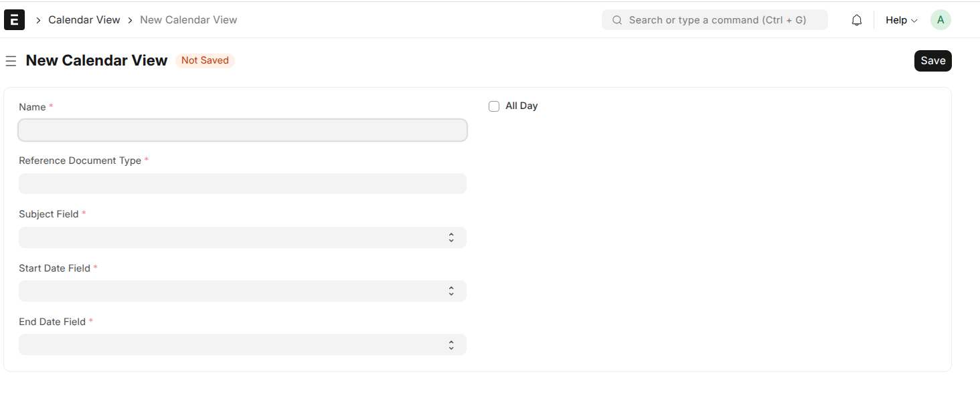Image resolution: width=980 pixels, height=398 pixels.
Task: Go to Calendar View breadcrumb
Action: click(x=84, y=20)
